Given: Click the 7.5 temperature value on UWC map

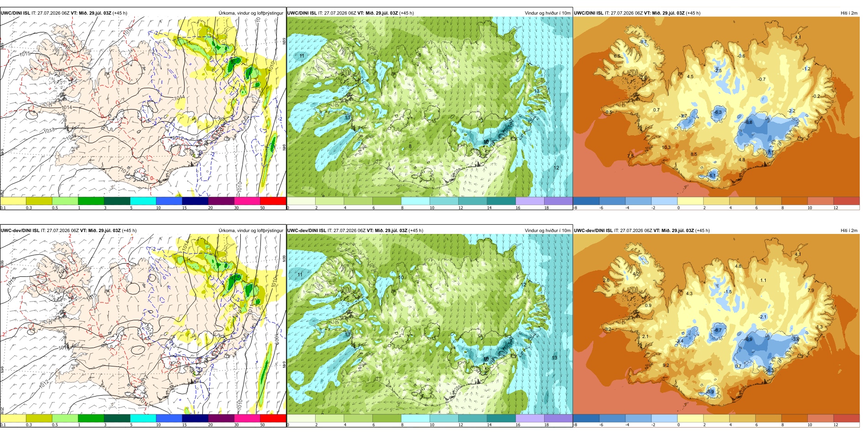Looking at the screenshot, I should (630, 156).
